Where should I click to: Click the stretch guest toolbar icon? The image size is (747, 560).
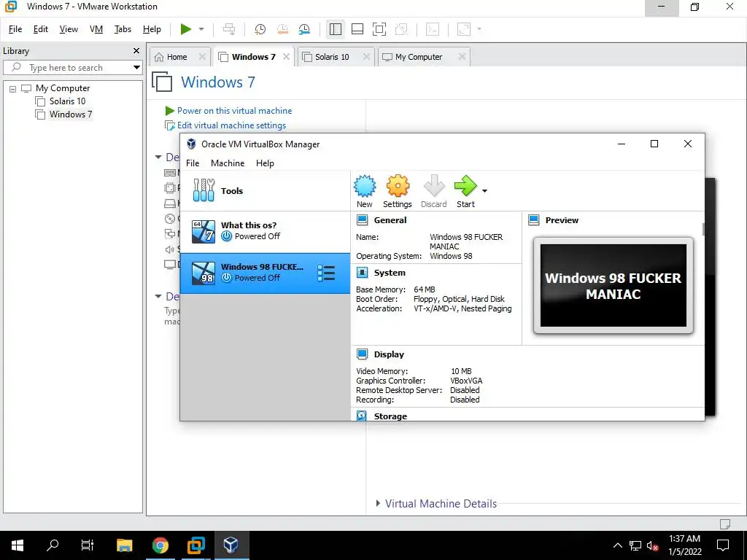coord(464,29)
